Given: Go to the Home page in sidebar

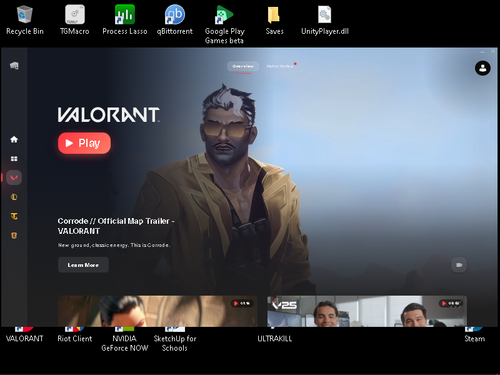Looking at the screenshot, I should pyautogui.click(x=14, y=139).
